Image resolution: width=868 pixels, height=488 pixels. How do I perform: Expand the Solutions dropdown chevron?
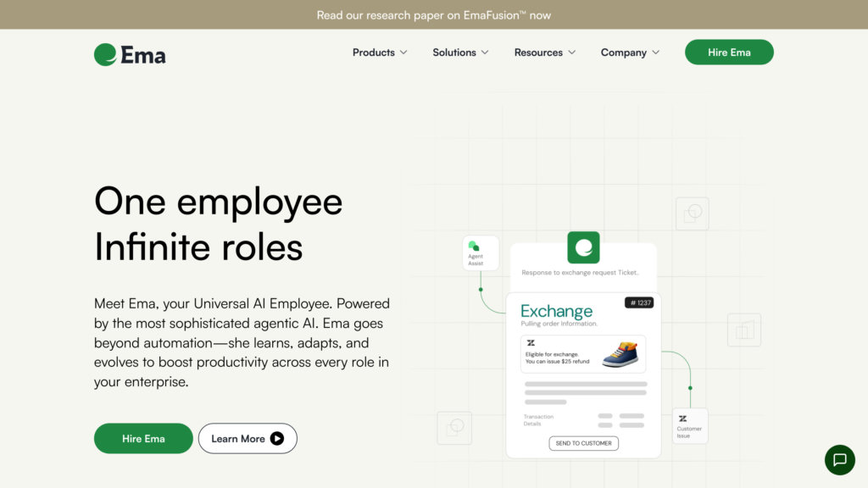point(485,53)
